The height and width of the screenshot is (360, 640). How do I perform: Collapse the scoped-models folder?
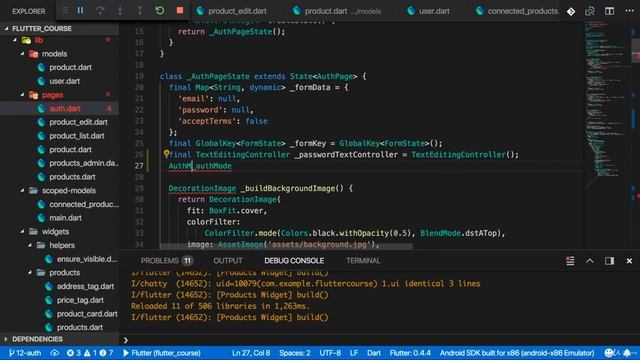23,191
